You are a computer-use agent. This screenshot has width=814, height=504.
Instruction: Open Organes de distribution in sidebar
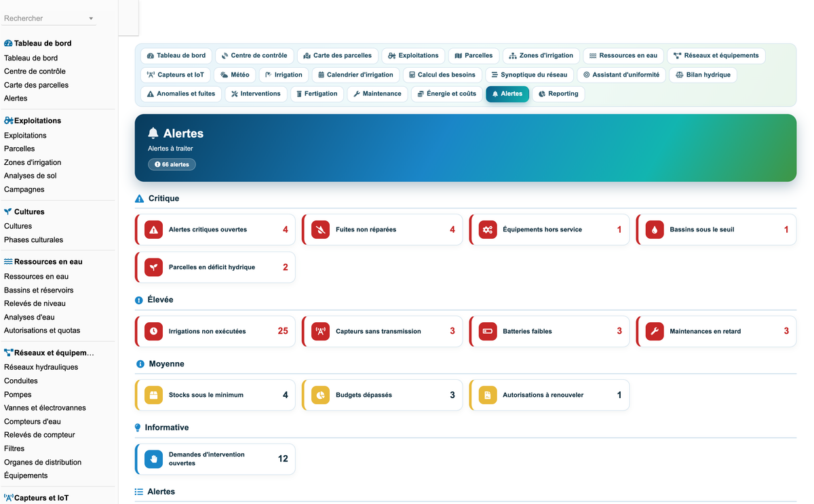[x=43, y=462]
